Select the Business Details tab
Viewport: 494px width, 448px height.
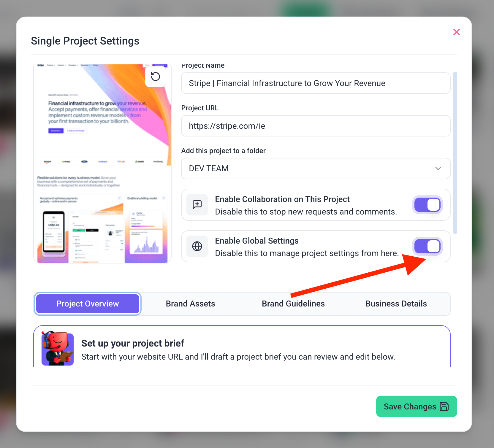click(396, 304)
